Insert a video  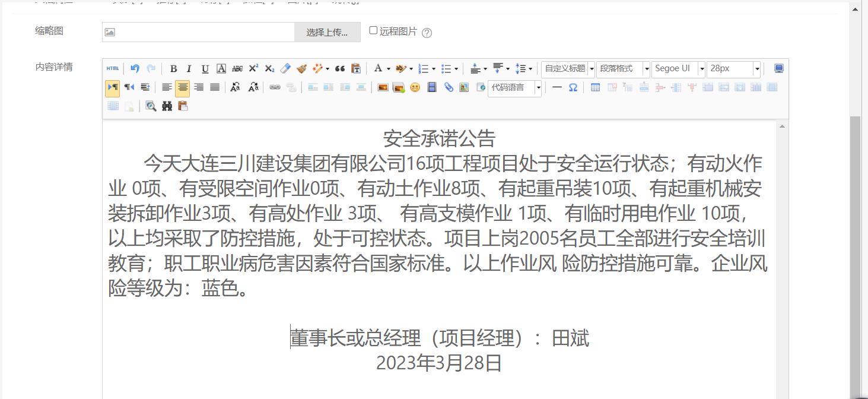432,88
